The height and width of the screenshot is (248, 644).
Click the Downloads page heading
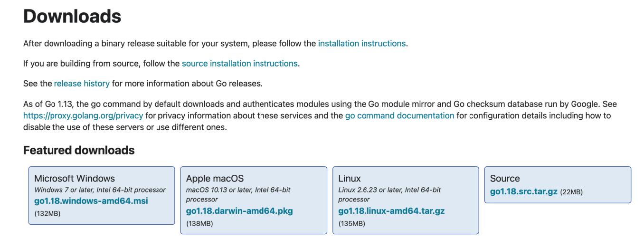[72, 17]
